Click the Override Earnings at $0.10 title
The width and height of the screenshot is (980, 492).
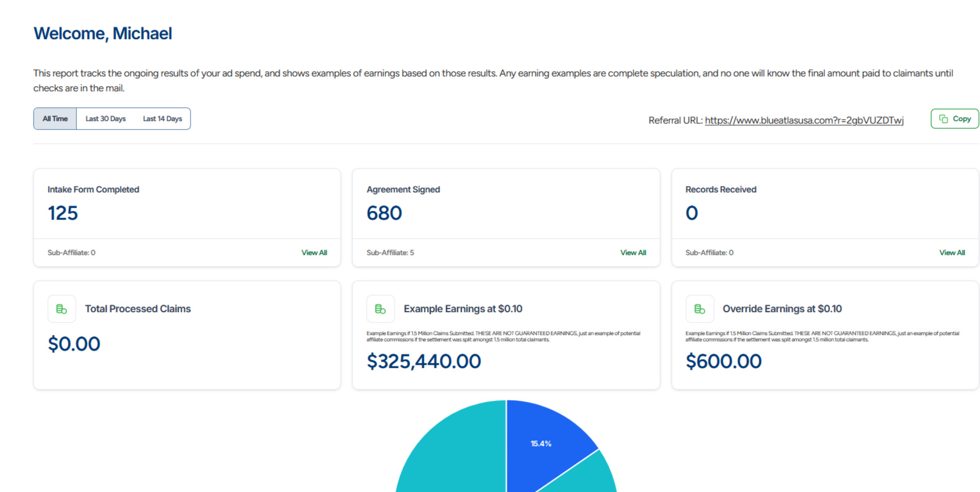tap(782, 308)
